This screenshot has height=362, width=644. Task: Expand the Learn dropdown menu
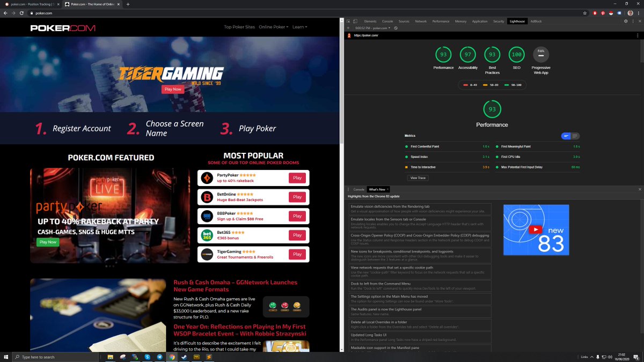click(300, 27)
